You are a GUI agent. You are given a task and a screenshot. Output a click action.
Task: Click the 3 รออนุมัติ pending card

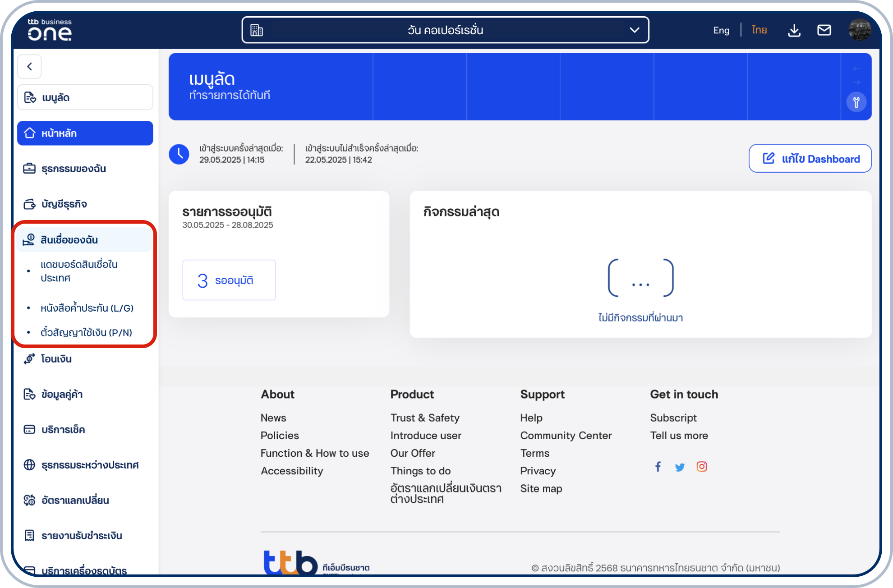tap(229, 280)
